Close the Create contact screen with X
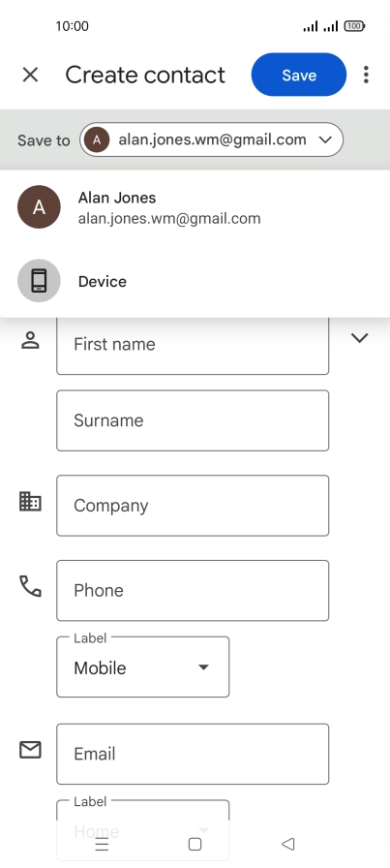 [30, 75]
